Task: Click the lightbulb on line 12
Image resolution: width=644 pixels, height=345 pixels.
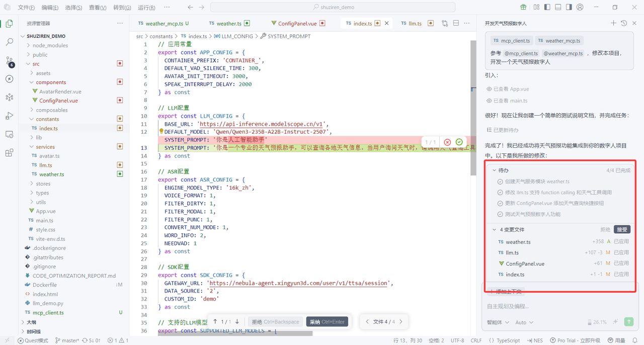Action: pyautogui.click(x=161, y=132)
